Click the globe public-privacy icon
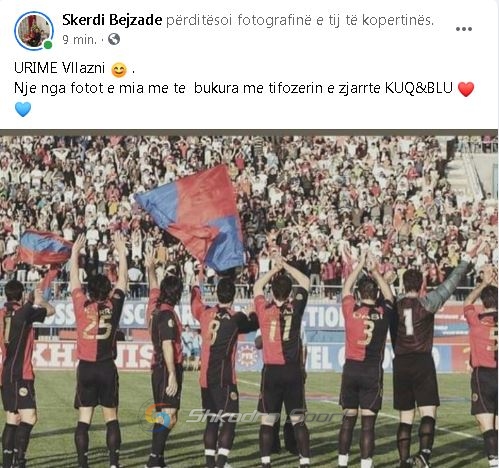 coord(114,39)
